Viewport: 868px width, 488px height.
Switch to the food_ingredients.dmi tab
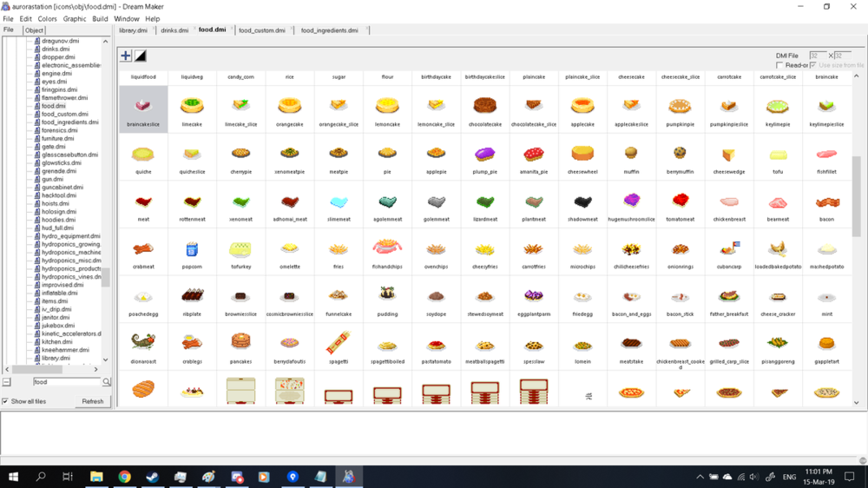point(329,30)
